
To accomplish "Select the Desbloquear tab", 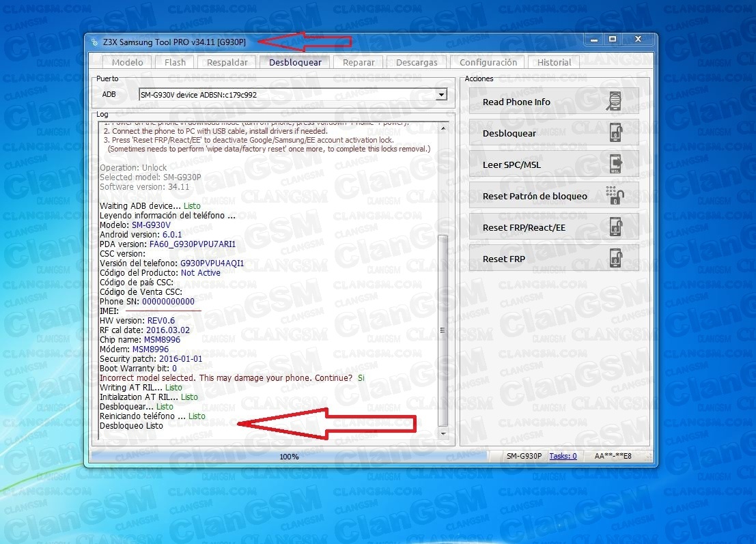I will pos(295,62).
